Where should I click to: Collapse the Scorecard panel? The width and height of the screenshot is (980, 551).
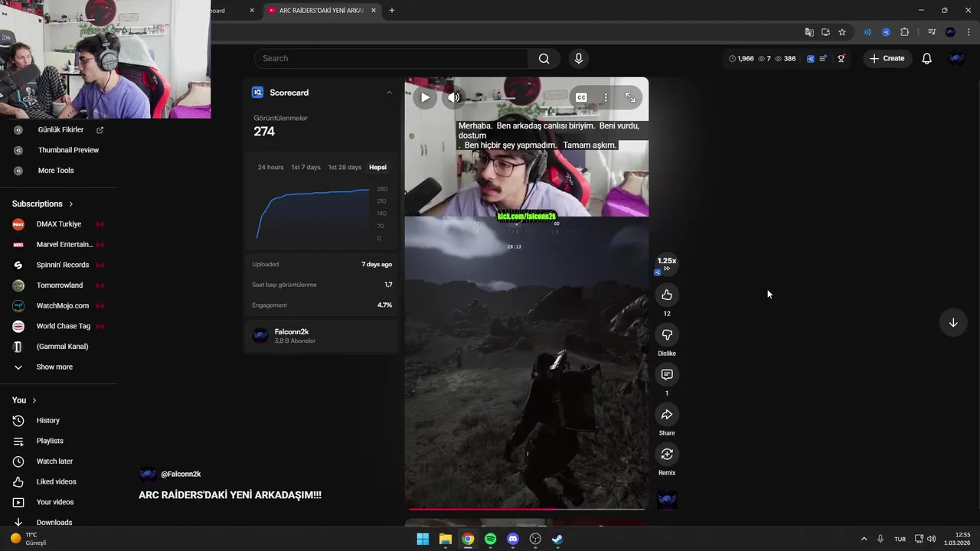[x=389, y=93]
